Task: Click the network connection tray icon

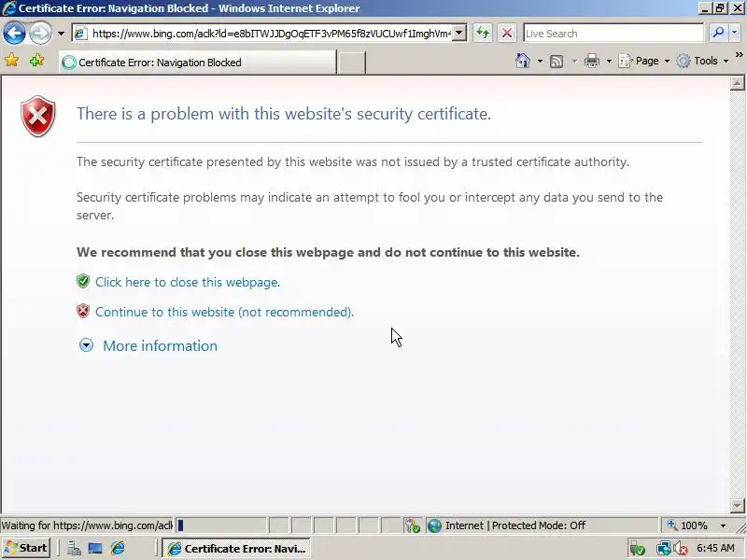Action: click(663, 549)
